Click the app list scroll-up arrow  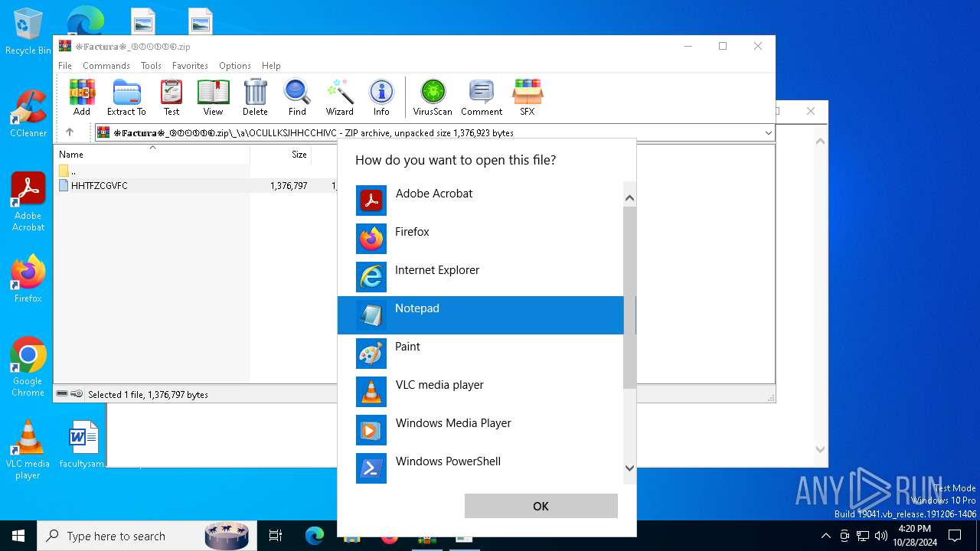pos(630,198)
